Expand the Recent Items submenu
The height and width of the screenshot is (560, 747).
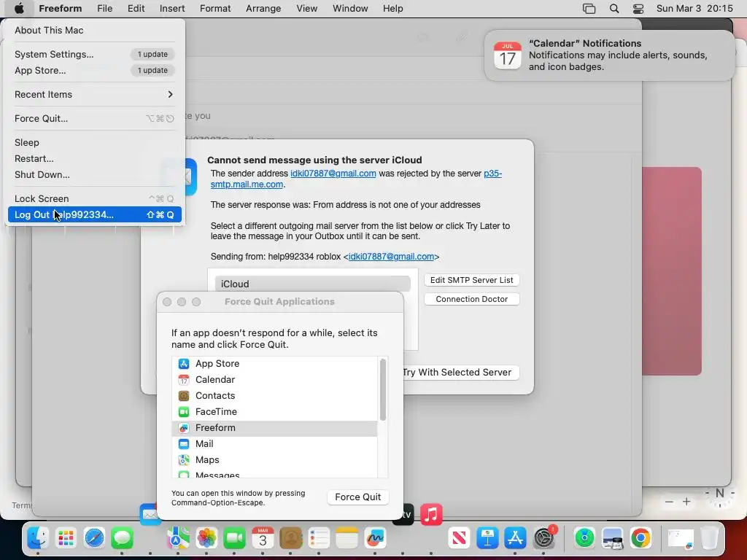94,94
